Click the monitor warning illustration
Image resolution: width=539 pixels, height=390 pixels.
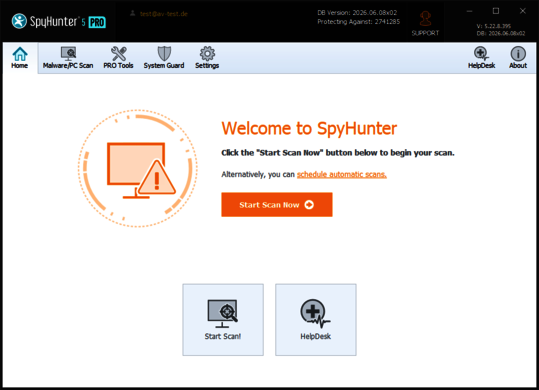point(138,168)
